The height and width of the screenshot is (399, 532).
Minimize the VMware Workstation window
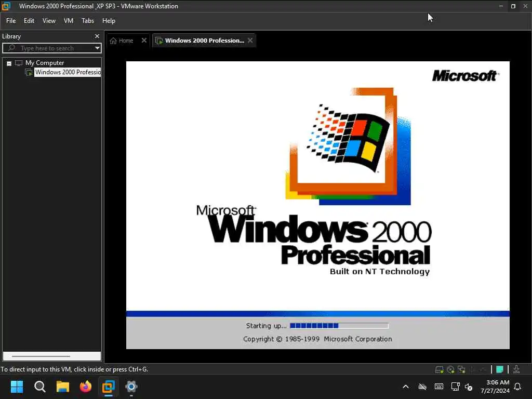(x=501, y=6)
